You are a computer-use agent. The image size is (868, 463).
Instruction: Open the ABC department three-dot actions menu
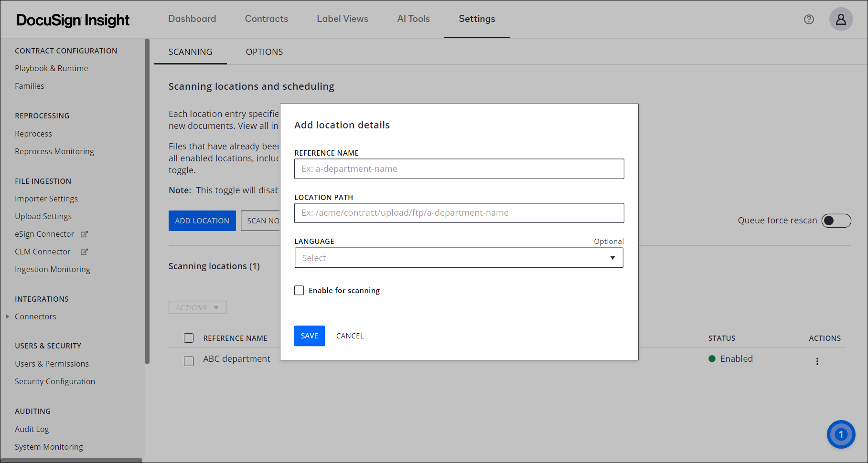click(817, 361)
